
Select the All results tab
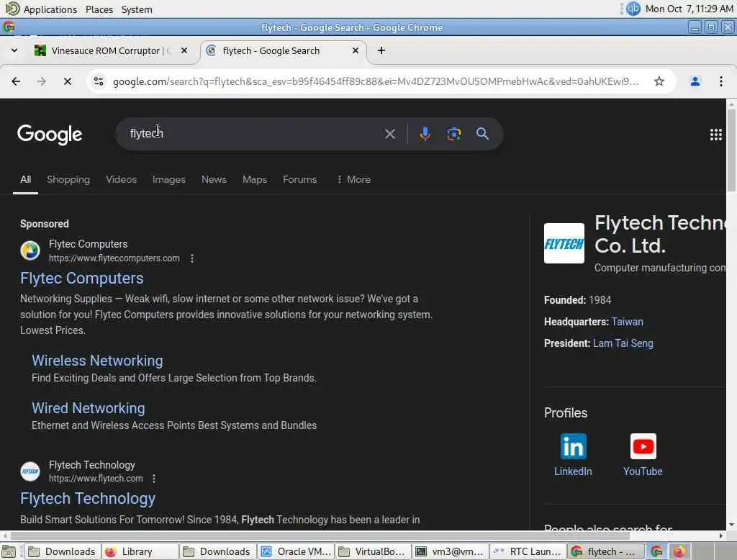click(x=25, y=180)
